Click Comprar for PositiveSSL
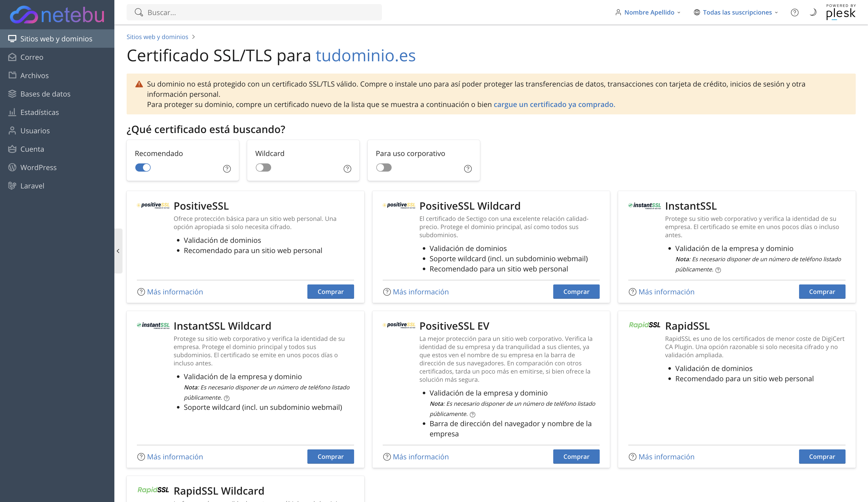The image size is (868, 502). [x=330, y=292]
